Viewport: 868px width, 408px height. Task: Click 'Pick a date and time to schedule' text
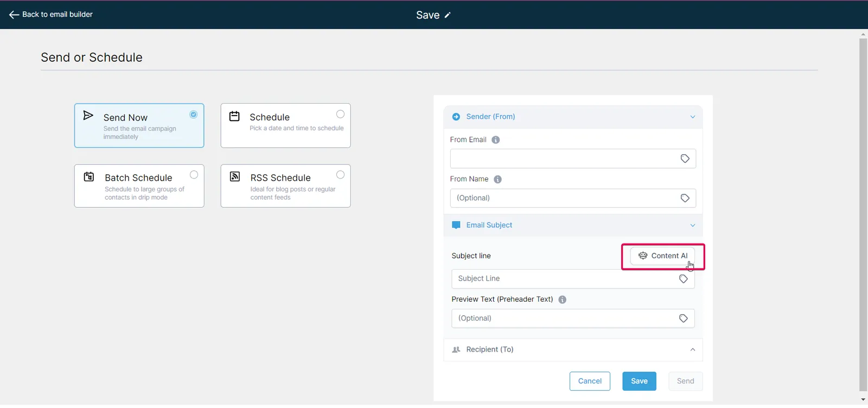tap(297, 129)
